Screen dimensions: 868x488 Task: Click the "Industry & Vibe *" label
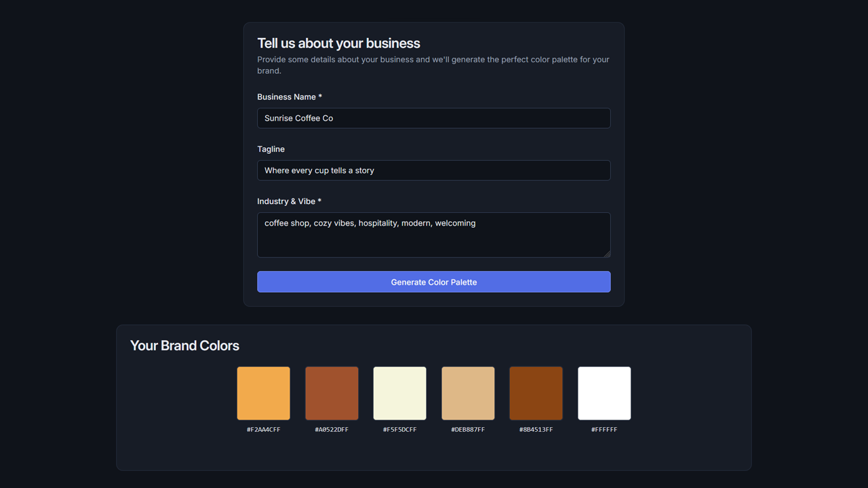pos(289,201)
